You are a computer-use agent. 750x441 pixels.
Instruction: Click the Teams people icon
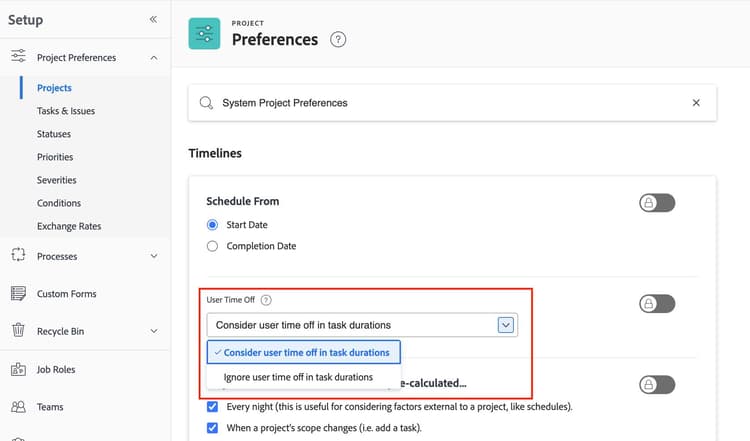coord(18,407)
